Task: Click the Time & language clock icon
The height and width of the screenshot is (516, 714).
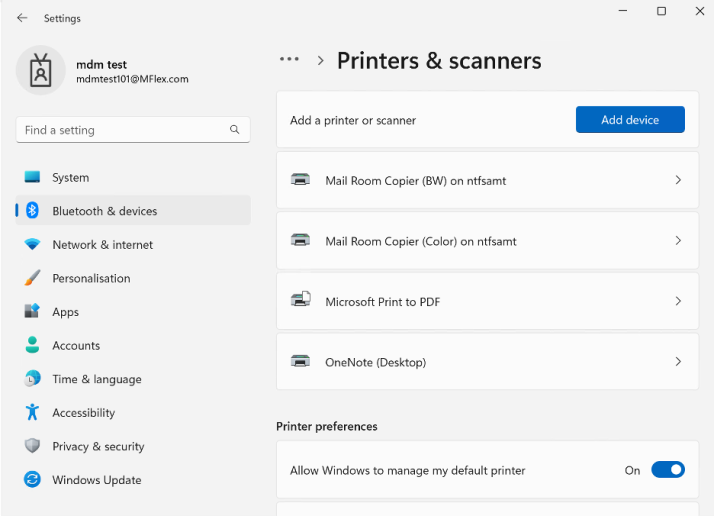Action: 32,378
